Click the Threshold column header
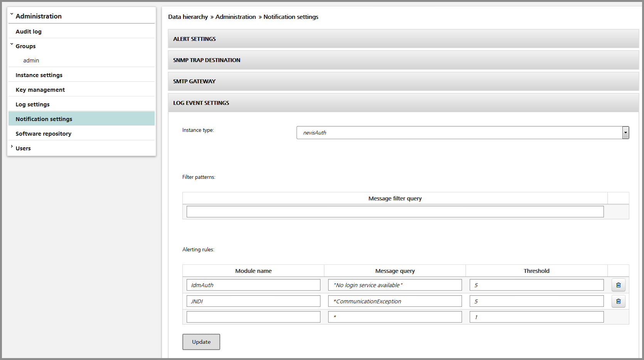 tap(536, 271)
